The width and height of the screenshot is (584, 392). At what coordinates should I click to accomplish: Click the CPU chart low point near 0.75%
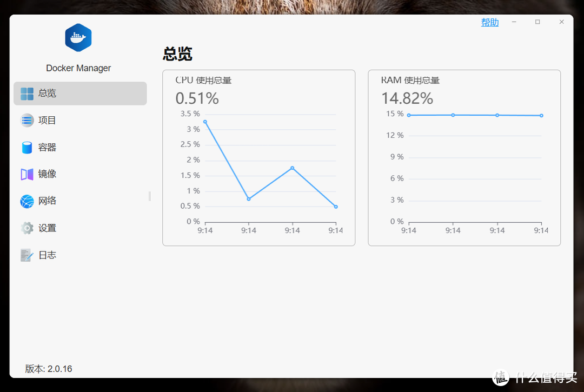point(249,199)
